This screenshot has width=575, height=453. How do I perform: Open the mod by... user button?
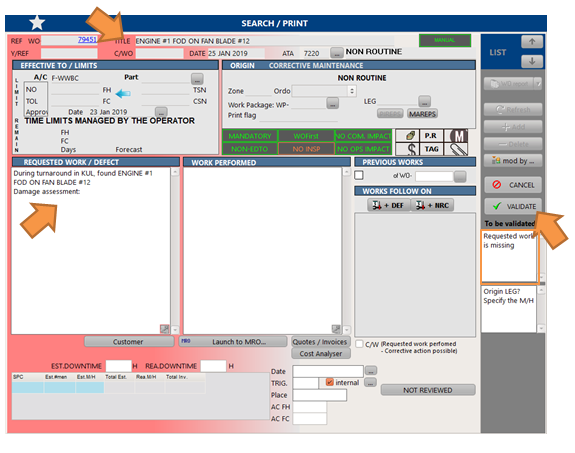point(513,161)
